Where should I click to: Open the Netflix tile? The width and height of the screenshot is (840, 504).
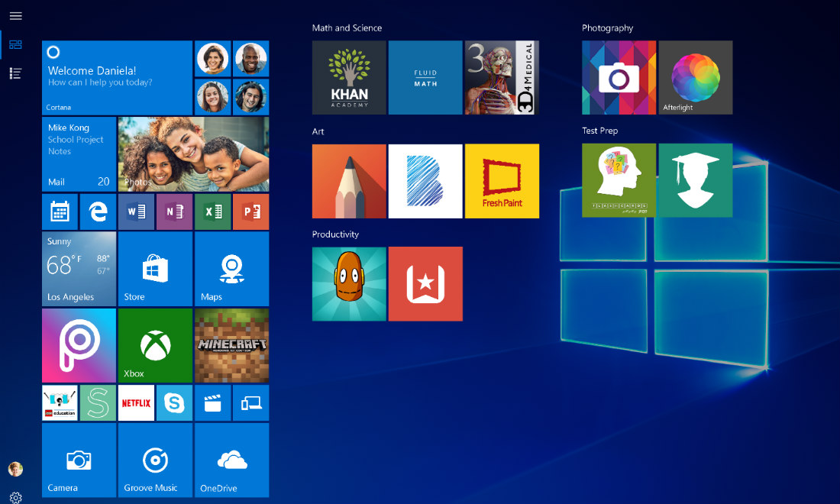(136, 402)
